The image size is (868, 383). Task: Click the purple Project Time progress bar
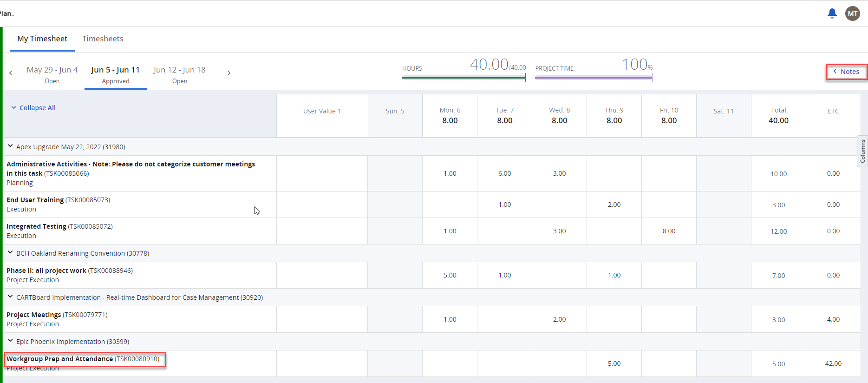593,78
